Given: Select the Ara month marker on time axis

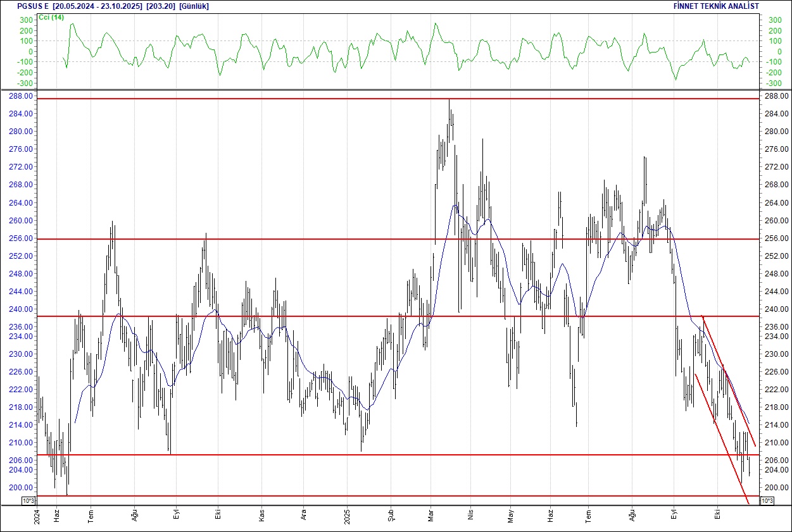Looking at the screenshot, I should coord(303,517).
